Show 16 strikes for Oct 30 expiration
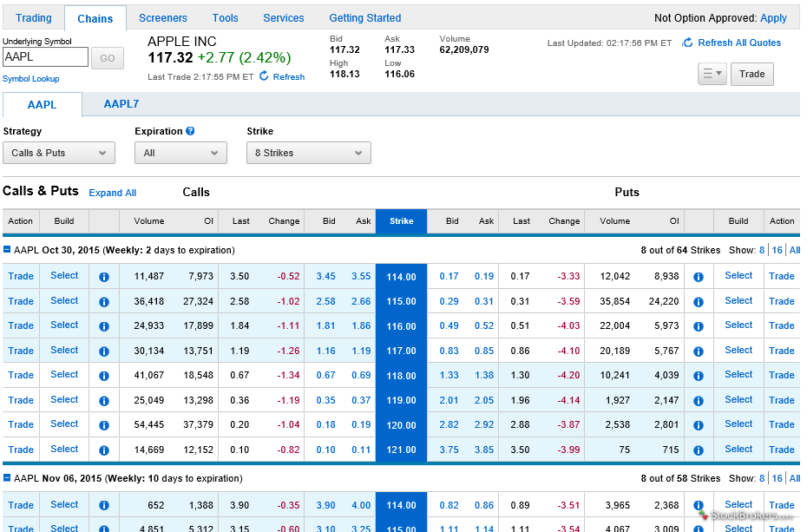 [x=777, y=250]
